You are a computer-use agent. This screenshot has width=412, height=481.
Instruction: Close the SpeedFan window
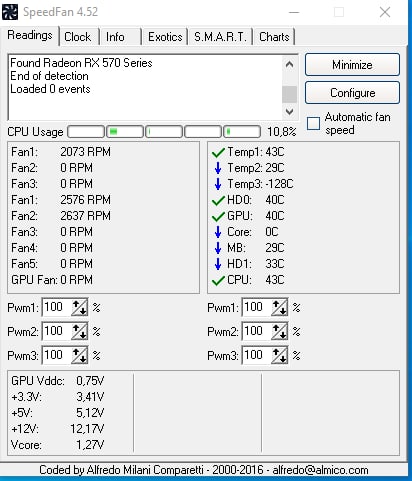385,12
